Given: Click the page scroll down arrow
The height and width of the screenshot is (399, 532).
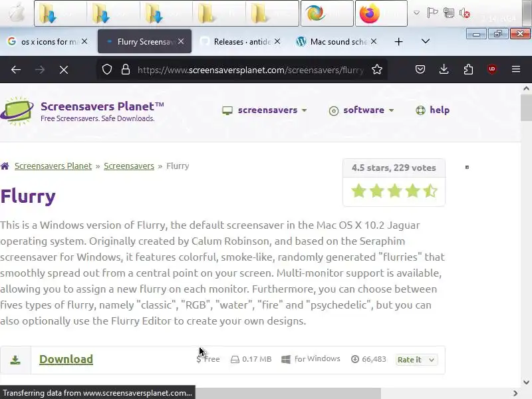Looking at the screenshot, I should click(x=526, y=382).
